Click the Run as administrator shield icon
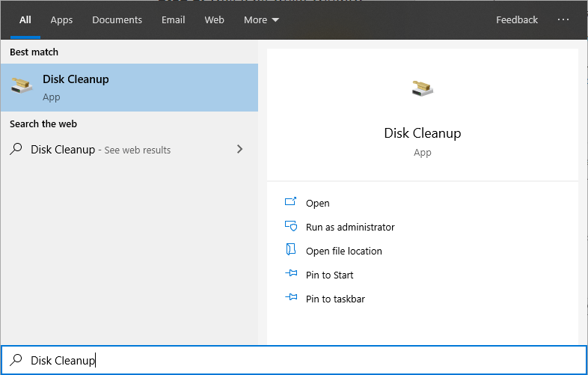This screenshot has width=588, height=375. click(x=291, y=226)
